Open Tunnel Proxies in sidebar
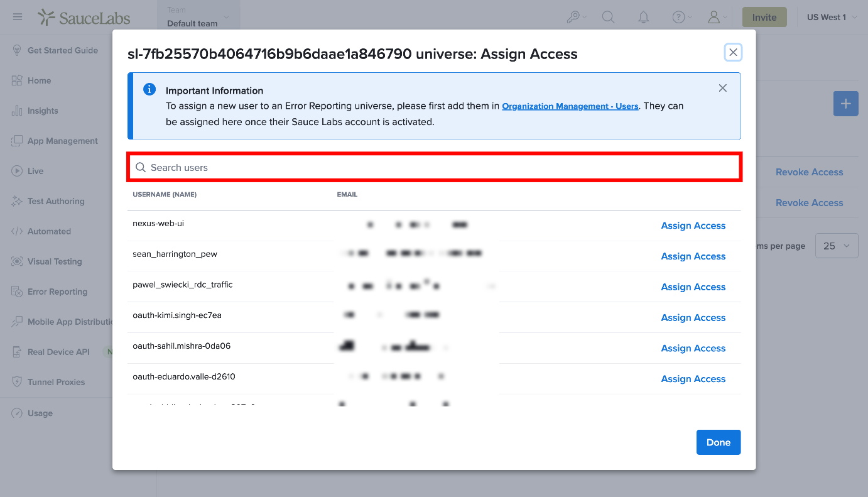Viewport: 868px width, 497px height. (x=56, y=382)
